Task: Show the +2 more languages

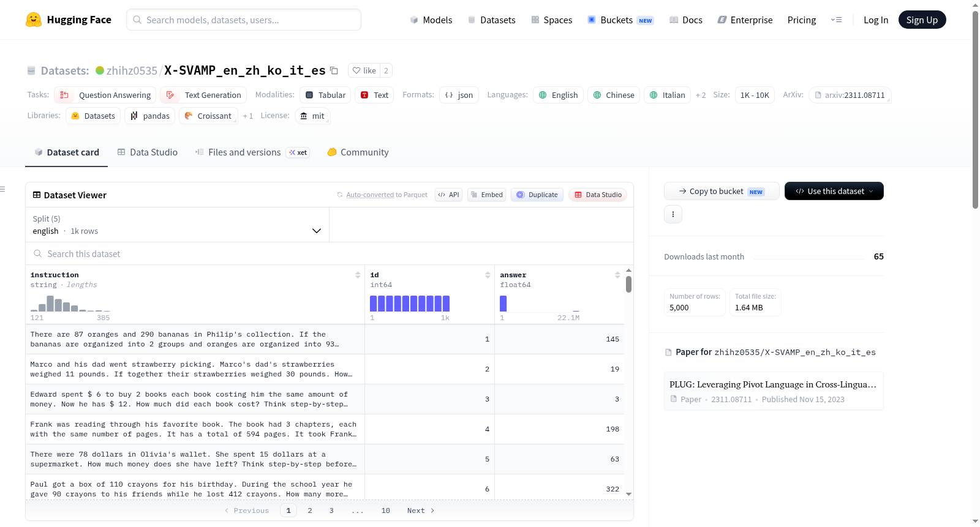Action: tap(701, 95)
